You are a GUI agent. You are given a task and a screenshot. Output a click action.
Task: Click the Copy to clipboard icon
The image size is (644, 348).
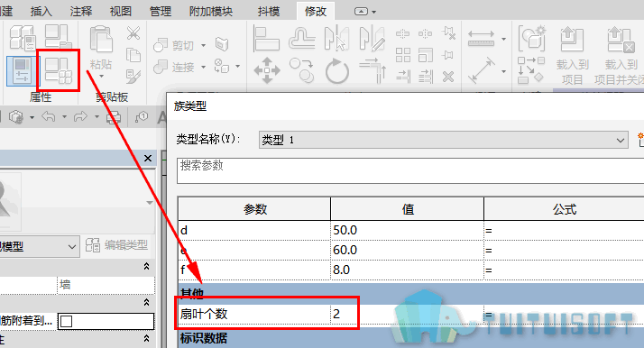tap(133, 55)
